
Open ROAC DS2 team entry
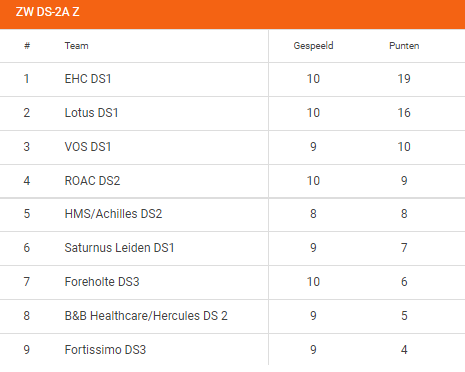(92, 181)
